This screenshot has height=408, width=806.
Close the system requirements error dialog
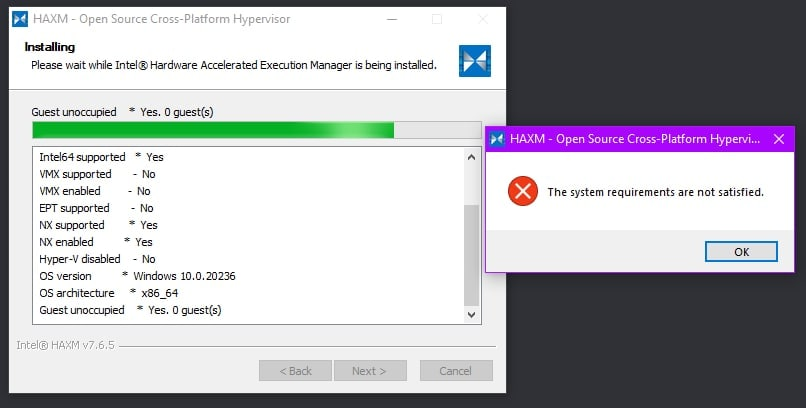tap(779, 139)
